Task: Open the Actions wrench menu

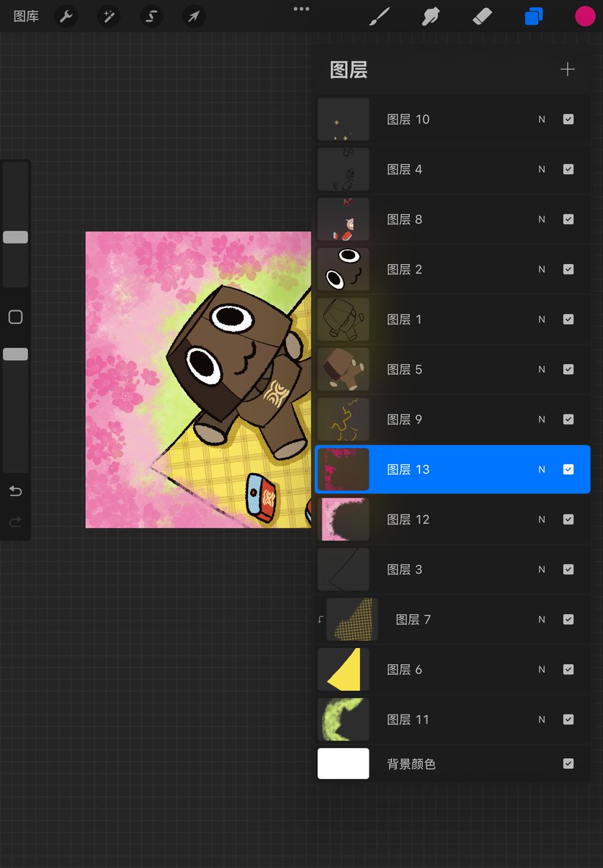Action: click(67, 16)
